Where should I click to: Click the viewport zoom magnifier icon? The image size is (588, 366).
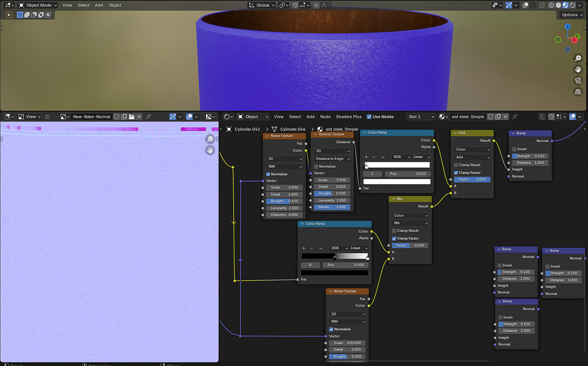pos(578,58)
